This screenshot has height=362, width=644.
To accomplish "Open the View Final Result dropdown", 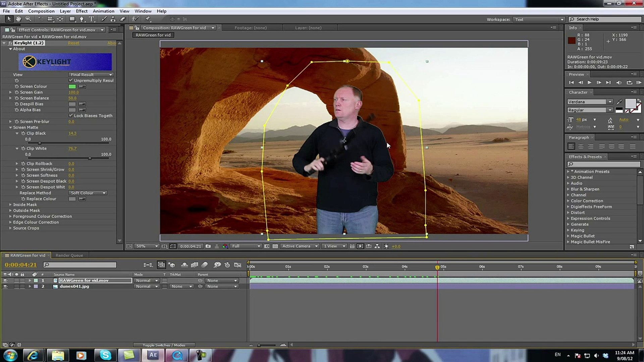I will (91, 75).
